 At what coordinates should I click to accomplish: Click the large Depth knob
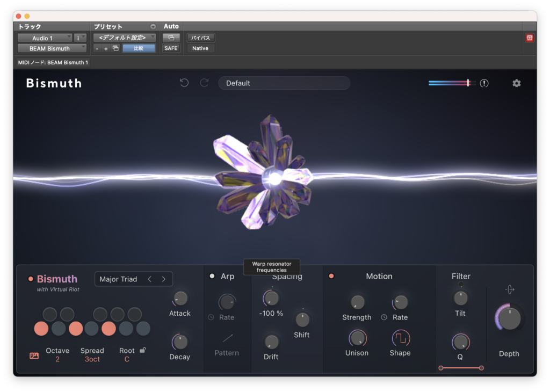coord(510,318)
